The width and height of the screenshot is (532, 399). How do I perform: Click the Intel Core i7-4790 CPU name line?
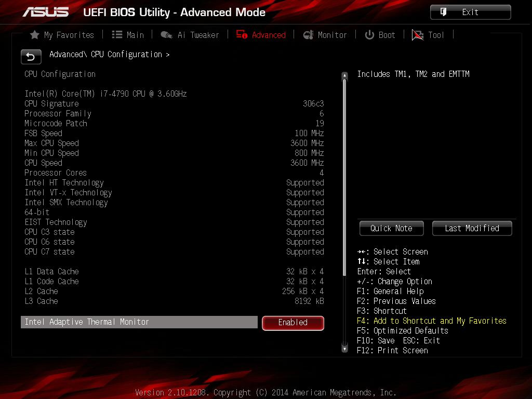pos(105,94)
